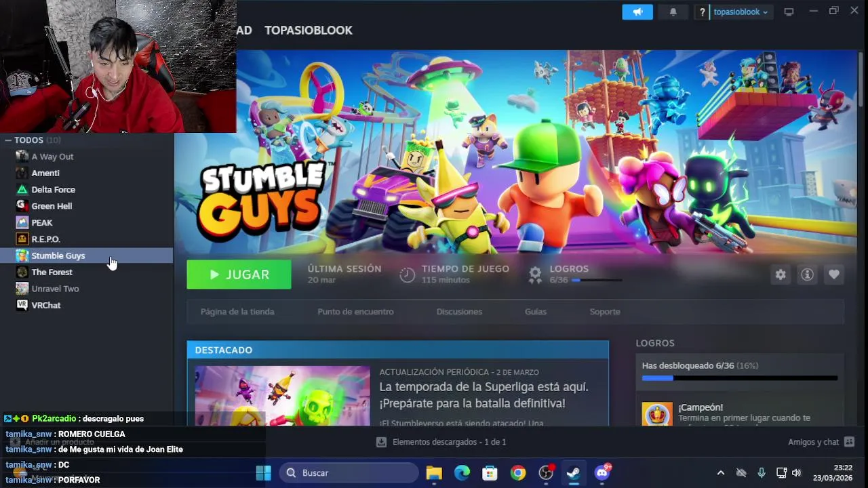Click the Steam taskbar icon
This screenshot has height=488, width=868.
point(574,473)
